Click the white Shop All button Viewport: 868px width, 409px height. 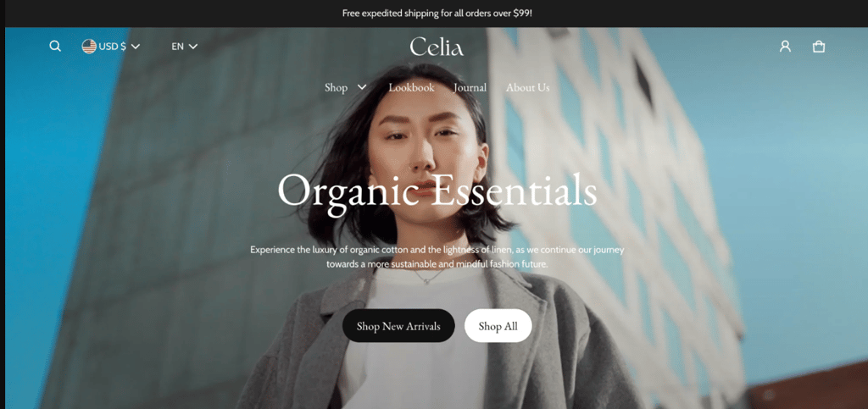(x=498, y=325)
